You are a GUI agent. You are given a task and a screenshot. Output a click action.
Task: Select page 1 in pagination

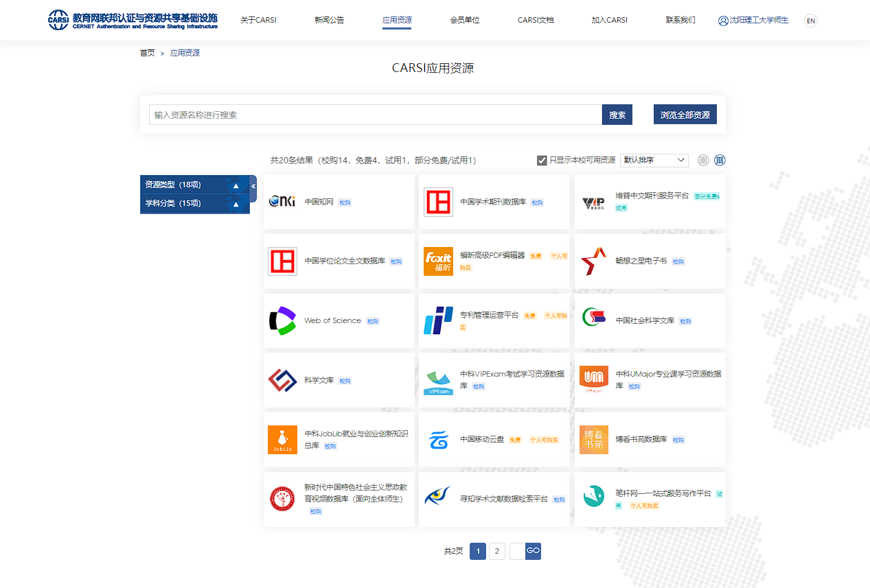click(478, 551)
